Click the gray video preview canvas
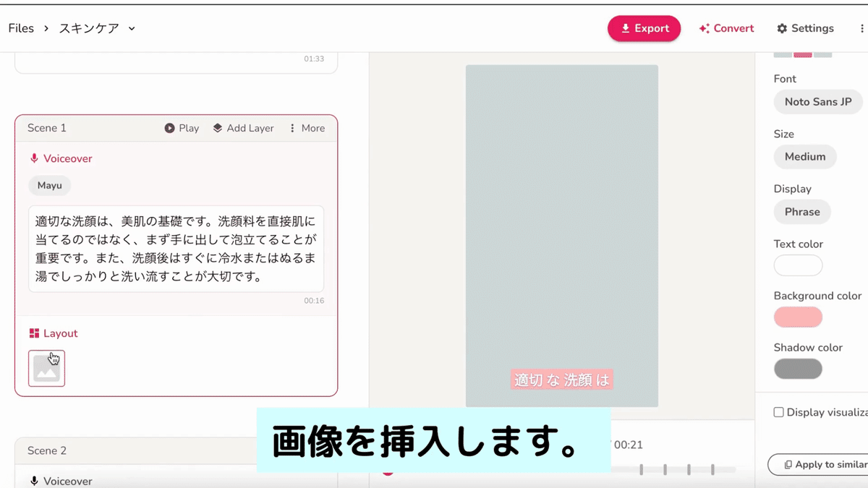Screen dimensions: 868x488 [x=562, y=236]
